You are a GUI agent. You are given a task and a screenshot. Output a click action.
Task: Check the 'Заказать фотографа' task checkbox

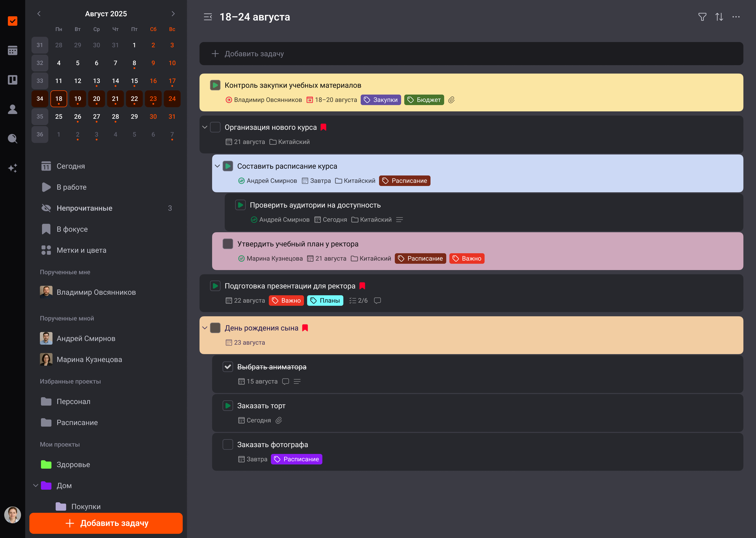(228, 444)
